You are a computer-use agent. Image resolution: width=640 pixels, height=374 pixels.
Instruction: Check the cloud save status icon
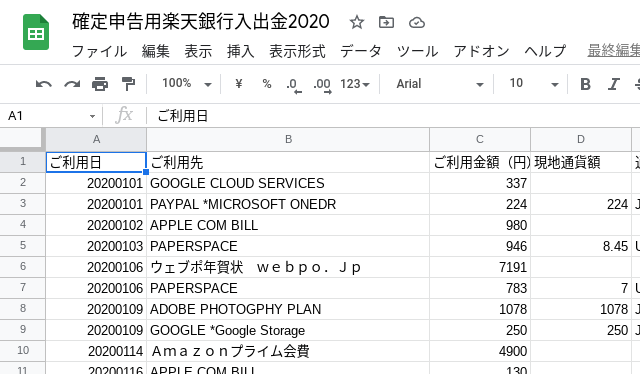(417, 22)
